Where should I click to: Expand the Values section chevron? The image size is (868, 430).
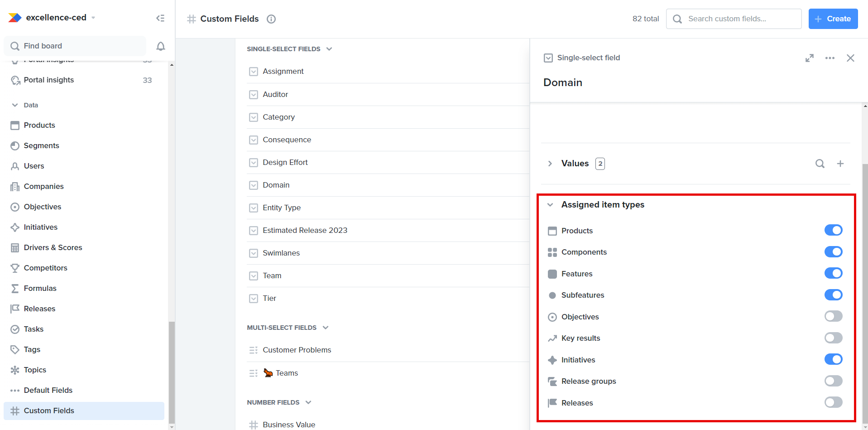click(550, 164)
